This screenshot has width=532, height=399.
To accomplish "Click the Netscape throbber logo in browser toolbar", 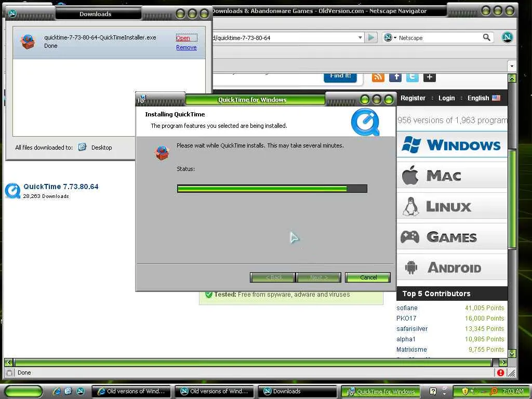I will tap(507, 37).
